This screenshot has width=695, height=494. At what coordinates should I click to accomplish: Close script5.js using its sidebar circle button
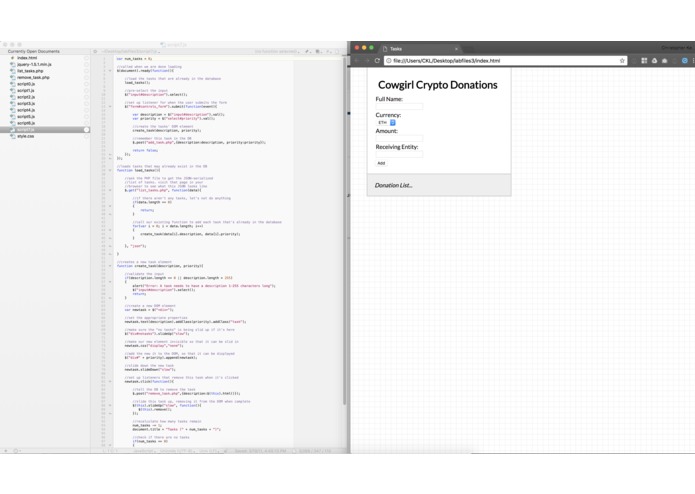86,117
